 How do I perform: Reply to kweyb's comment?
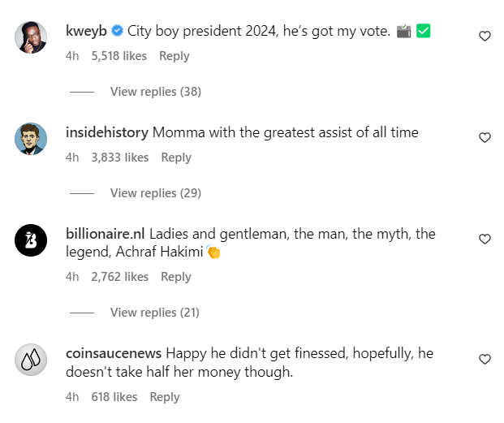pyautogui.click(x=174, y=56)
